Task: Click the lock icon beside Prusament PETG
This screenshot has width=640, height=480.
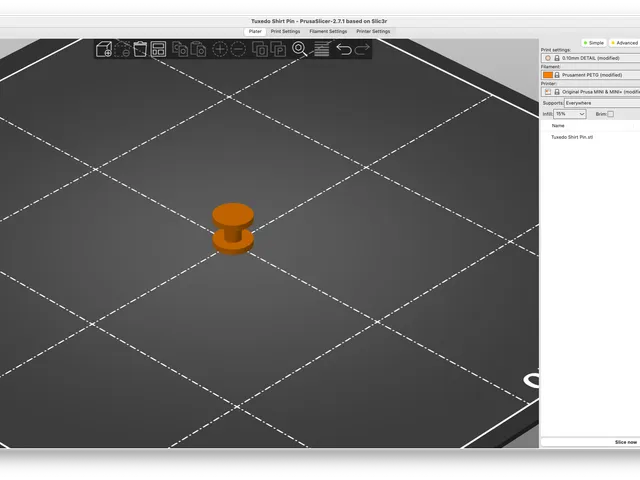Action: point(557,75)
